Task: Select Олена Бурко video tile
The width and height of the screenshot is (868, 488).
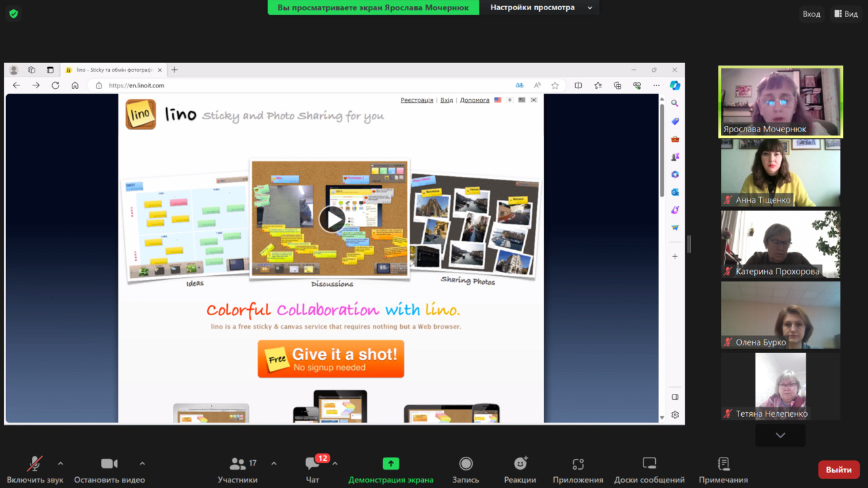Action: point(781,315)
